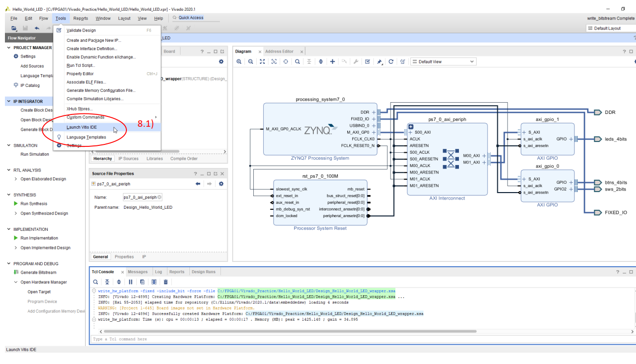This screenshot has height=364, width=636.
Task: Open IP Catalog
Action: (30, 85)
